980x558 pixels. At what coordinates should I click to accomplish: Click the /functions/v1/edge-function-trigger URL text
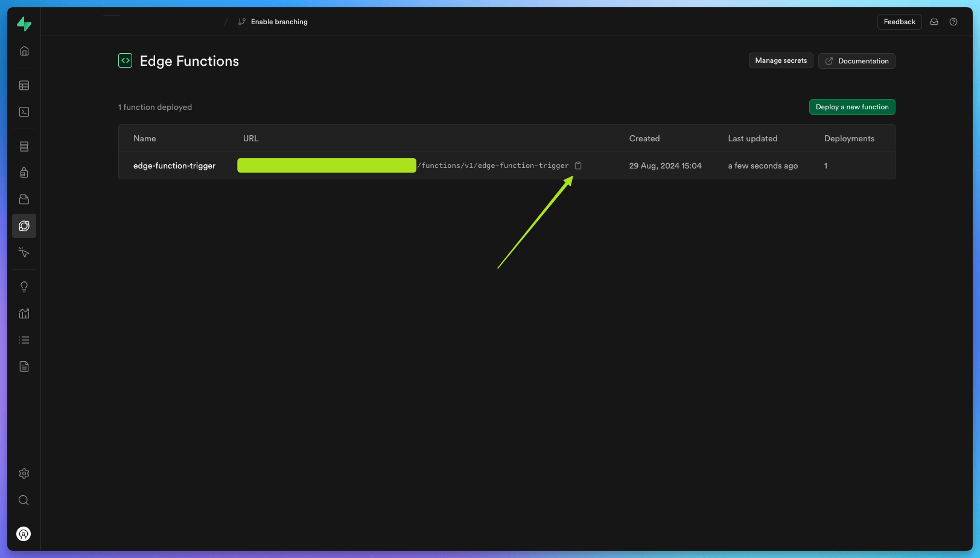pyautogui.click(x=493, y=165)
